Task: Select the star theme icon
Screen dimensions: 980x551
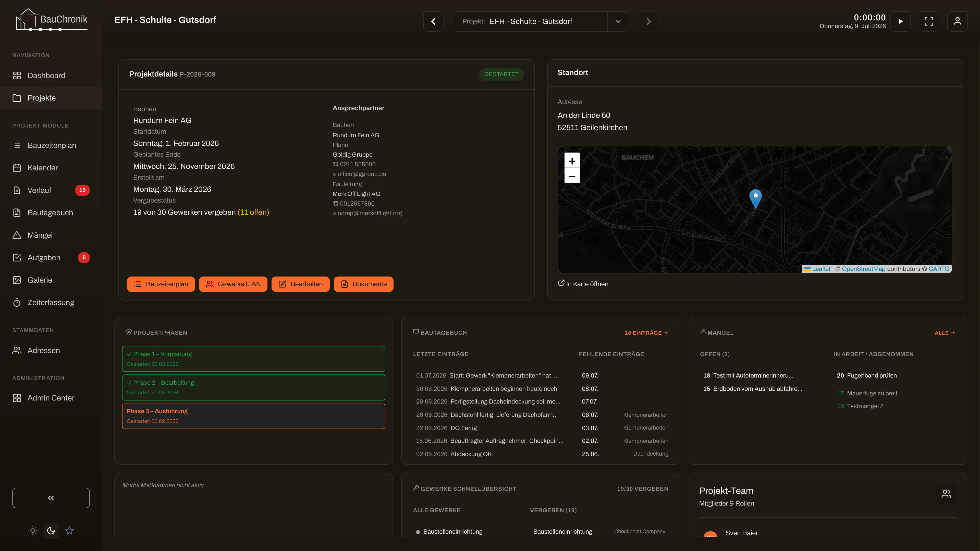Action: click(x=69, y=531)
